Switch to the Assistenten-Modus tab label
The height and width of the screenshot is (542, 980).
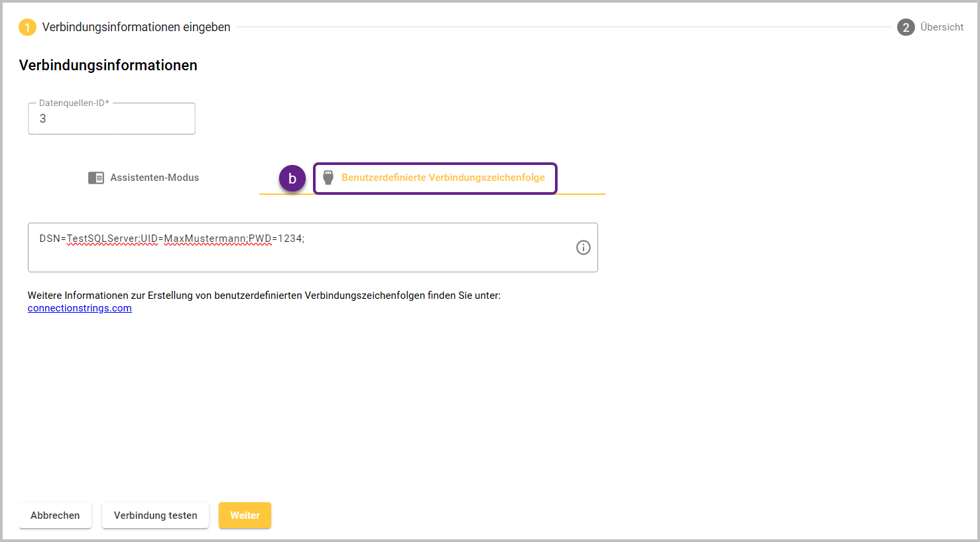pos(154,178)
